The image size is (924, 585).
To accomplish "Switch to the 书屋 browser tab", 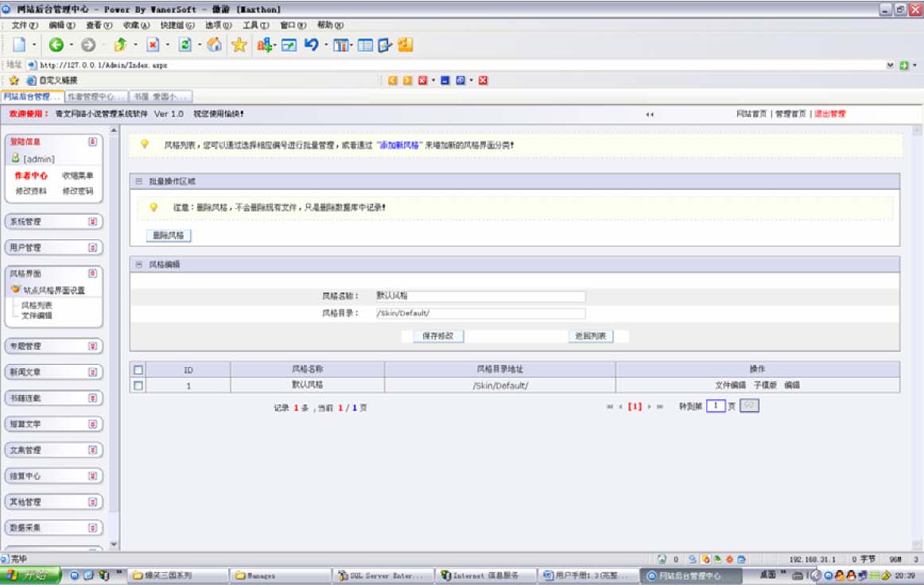I will coord(160,97).
